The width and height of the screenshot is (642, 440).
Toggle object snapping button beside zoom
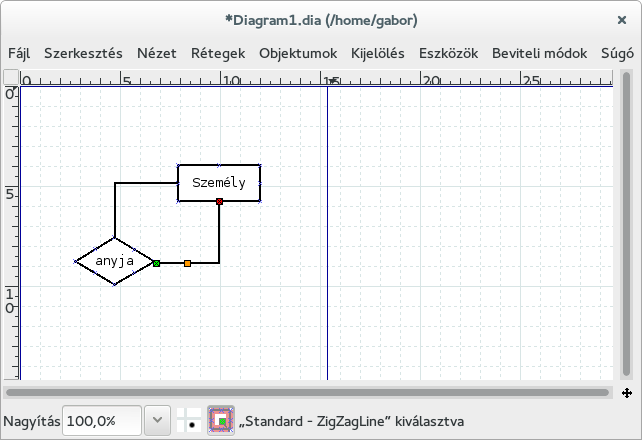click(219, 421)
